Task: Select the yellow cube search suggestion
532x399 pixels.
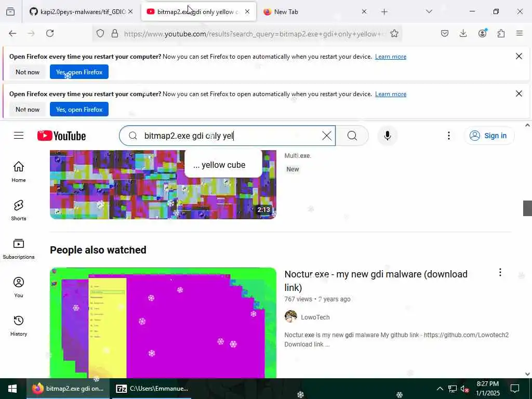Action: coord(223,165)
